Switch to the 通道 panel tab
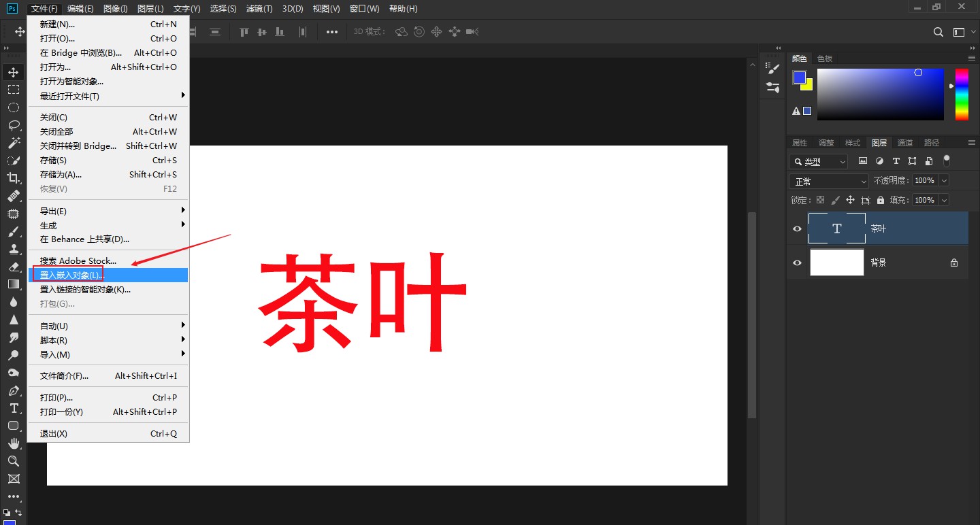This screenshot has width=980, height=525. pyautogui.click(x=905, y=143)
